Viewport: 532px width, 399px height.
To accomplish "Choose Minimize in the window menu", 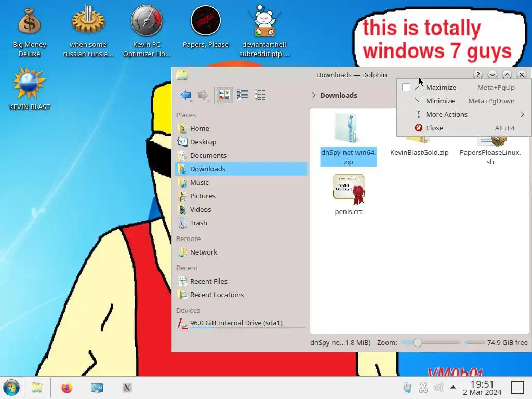I will click(463, 101).
